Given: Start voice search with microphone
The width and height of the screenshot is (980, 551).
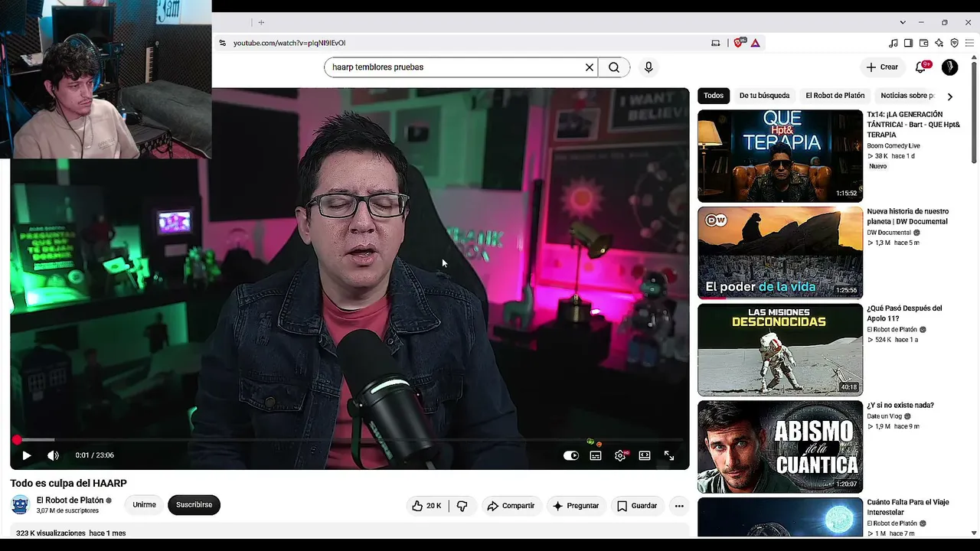Looking at the screenshot, I should pyautogui.click(x=648, y=67).
